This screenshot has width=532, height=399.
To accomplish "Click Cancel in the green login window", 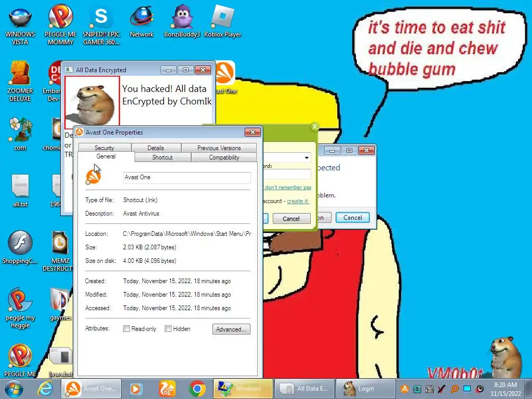I will [291, 219].
